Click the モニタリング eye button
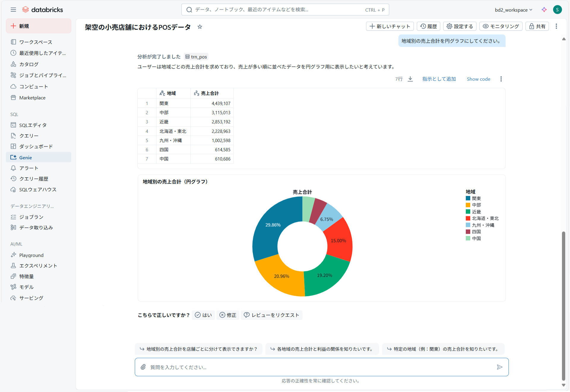 click(501, 26)
